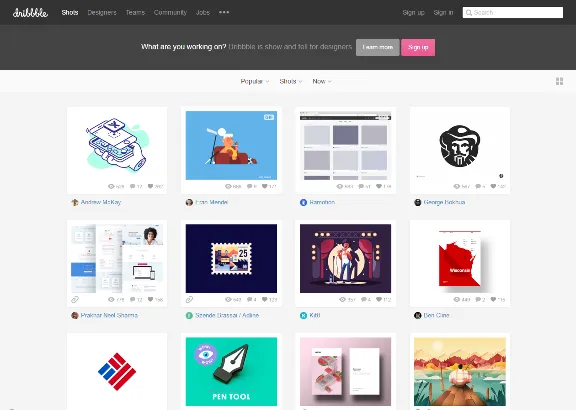Open the blue telescope armchair shot
The width and height of the screenshot is (576, 410).
pos(231,145)
